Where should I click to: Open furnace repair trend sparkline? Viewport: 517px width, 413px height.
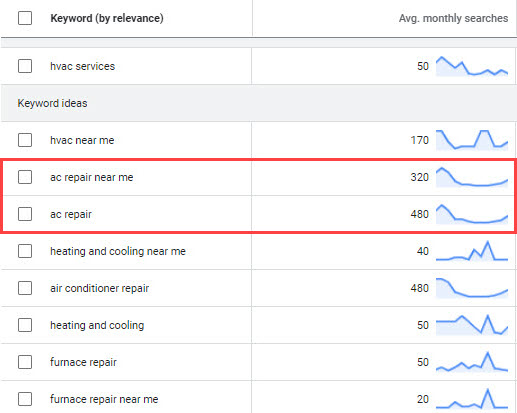coord(472,362)
